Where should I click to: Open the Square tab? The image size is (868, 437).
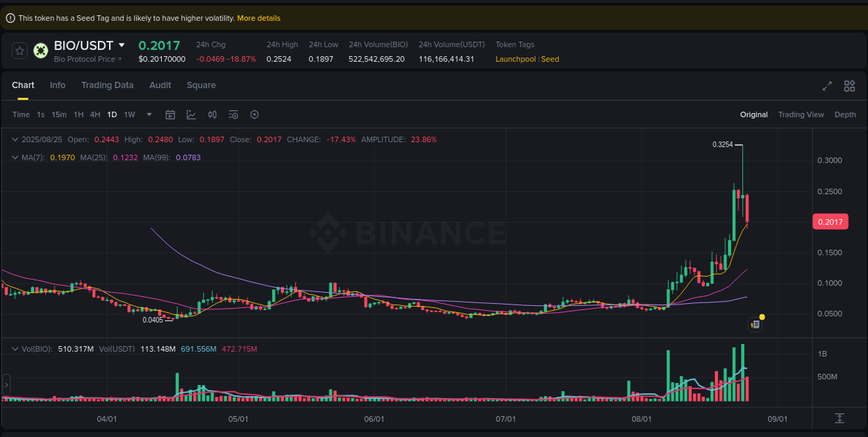(x=201, y=85)
